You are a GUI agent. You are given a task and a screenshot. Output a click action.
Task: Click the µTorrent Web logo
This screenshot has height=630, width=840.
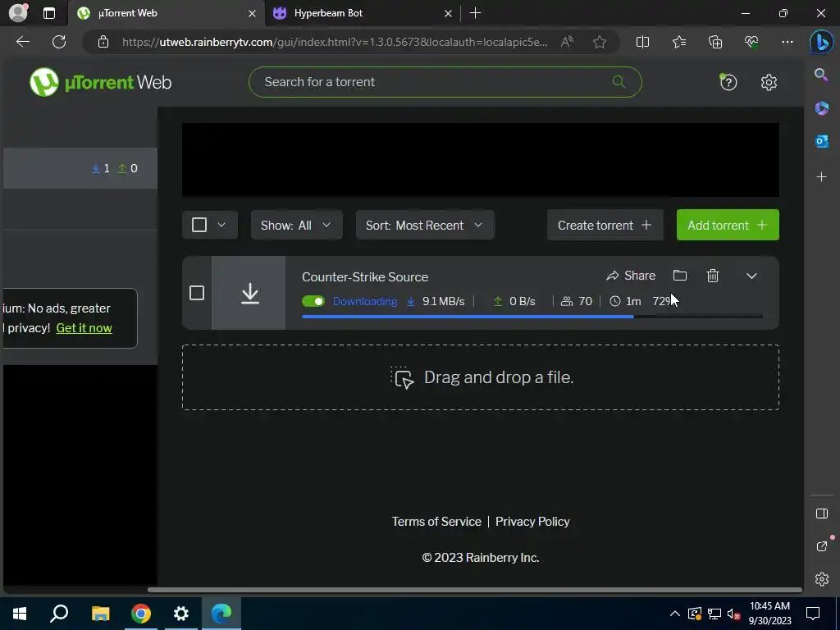(x=101, y=82)
